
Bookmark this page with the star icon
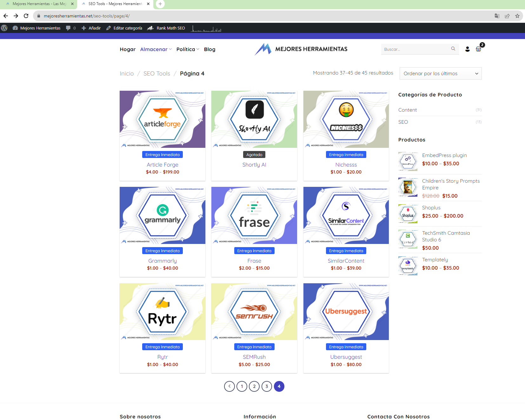[517, 16]
